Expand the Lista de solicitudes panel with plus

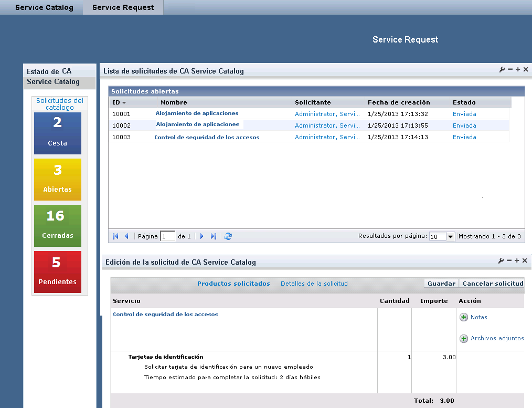(518, 70)
